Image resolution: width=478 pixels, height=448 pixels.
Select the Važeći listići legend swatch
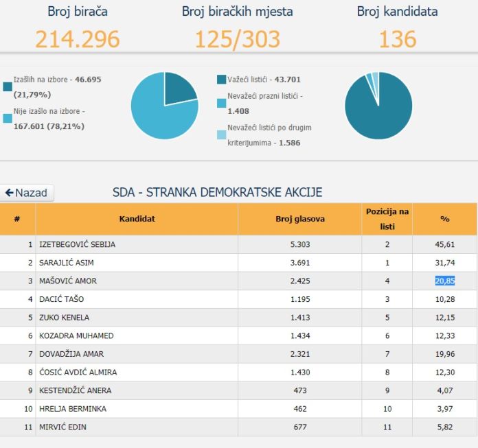(x=222, y=80)
